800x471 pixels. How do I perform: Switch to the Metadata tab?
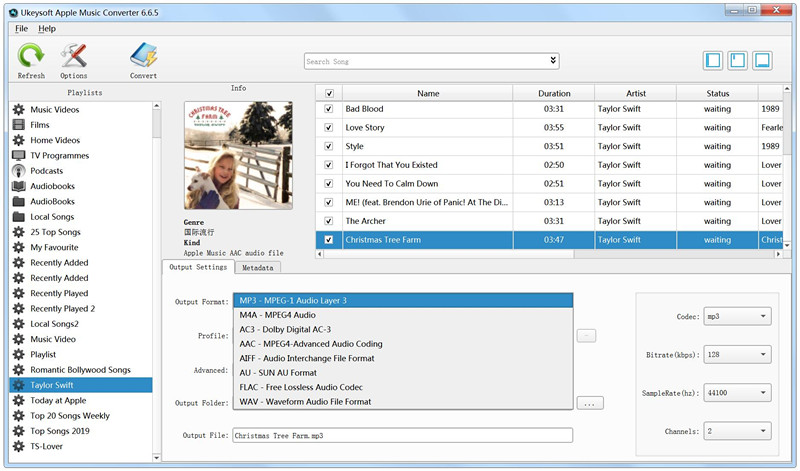(258, 267)
